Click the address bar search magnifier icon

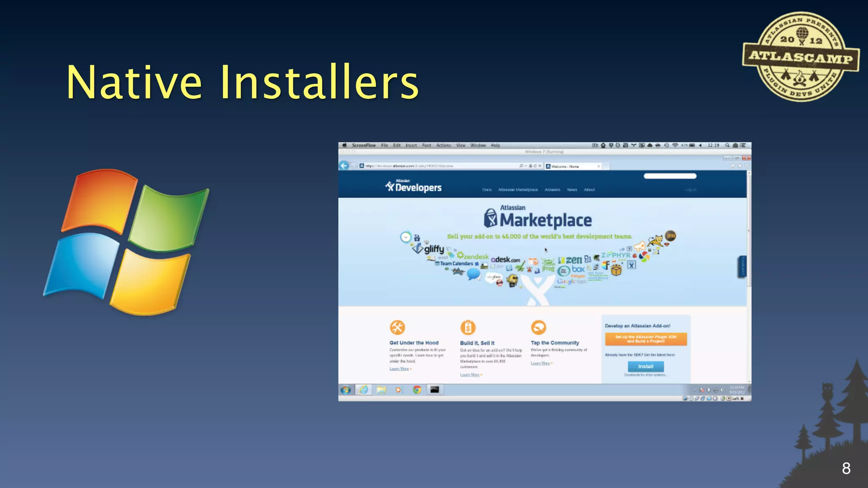521,166
